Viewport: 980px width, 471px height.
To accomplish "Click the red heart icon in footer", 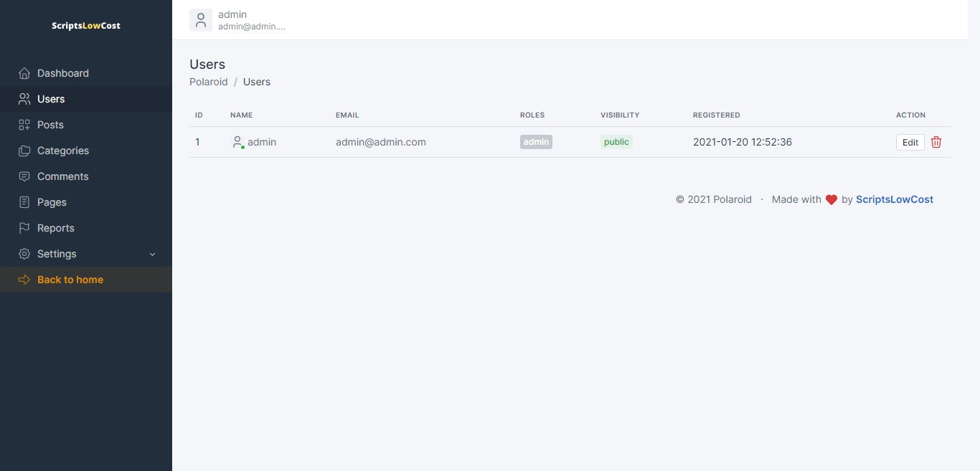I will pyautogui.click(x=831, y=200).
